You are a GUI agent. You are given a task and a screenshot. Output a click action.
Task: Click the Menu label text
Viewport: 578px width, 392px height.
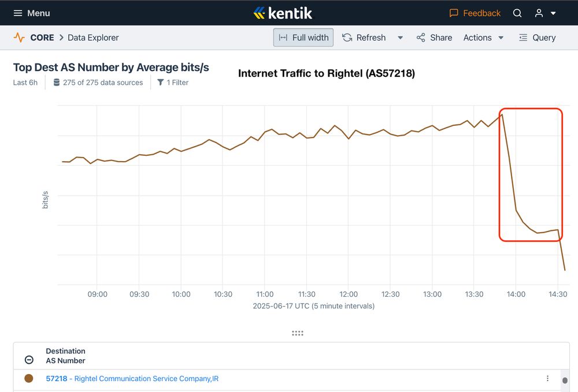point(38,13)
